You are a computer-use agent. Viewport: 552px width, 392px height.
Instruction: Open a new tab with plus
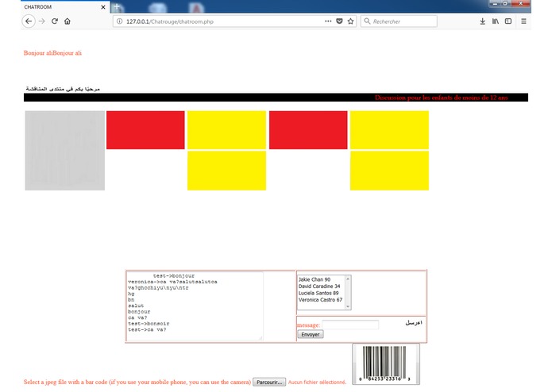click(117, 6)
